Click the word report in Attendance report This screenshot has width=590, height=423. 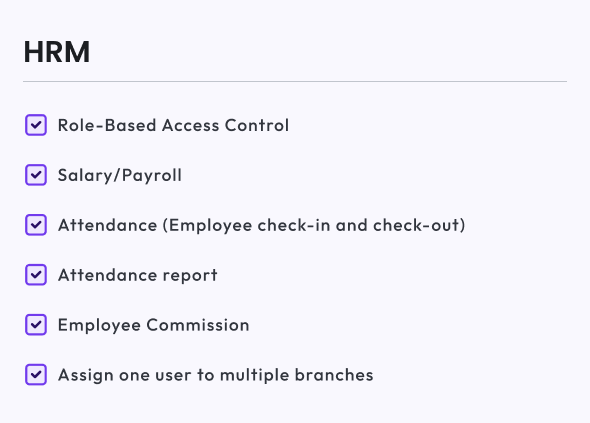tap(190, 276)
